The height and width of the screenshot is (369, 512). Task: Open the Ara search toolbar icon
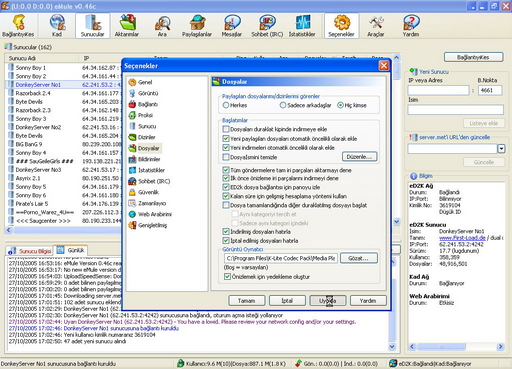[x=162, y=26]
